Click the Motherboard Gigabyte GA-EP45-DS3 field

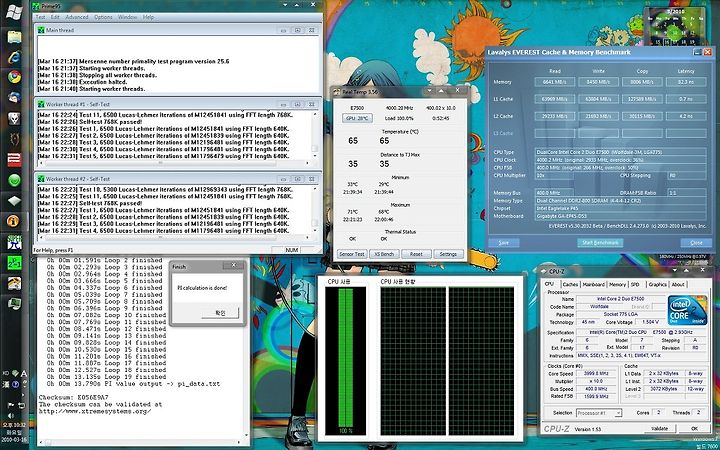[x=620, y=216]
